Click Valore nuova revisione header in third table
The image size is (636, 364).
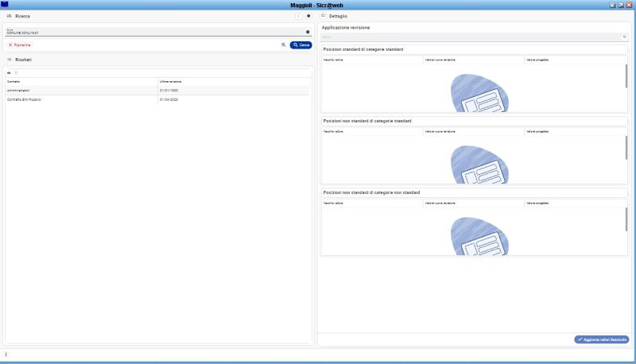tap(473, 203)
